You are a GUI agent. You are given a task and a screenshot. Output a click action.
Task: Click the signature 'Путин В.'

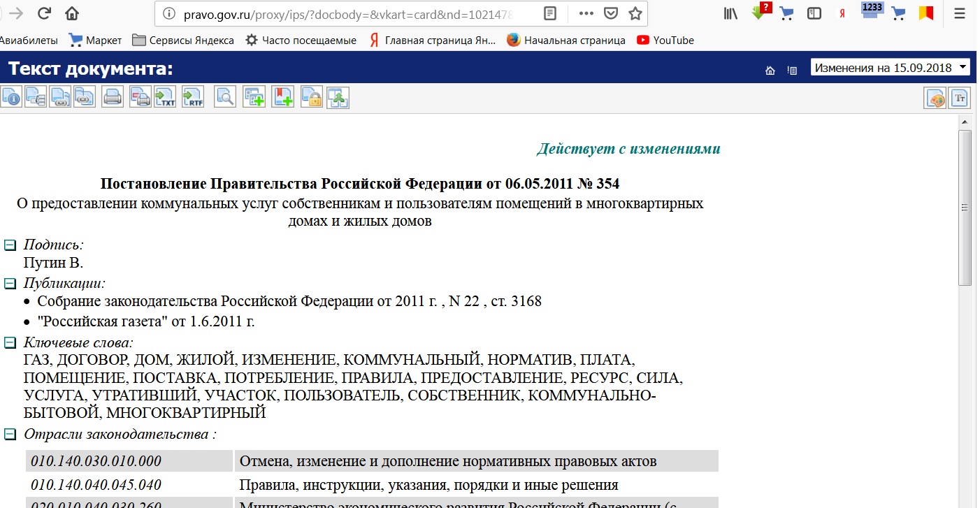click(54, 263)
